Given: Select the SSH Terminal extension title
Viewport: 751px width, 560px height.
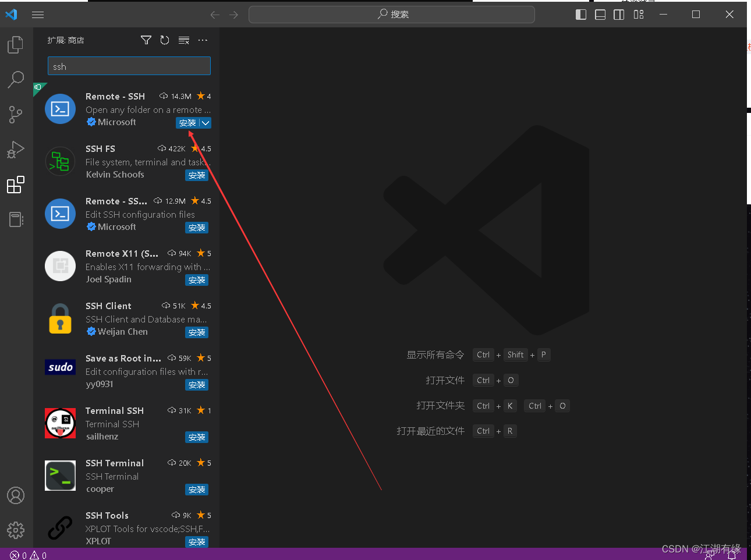Looking at the screenshot, I should pos(115,463).
